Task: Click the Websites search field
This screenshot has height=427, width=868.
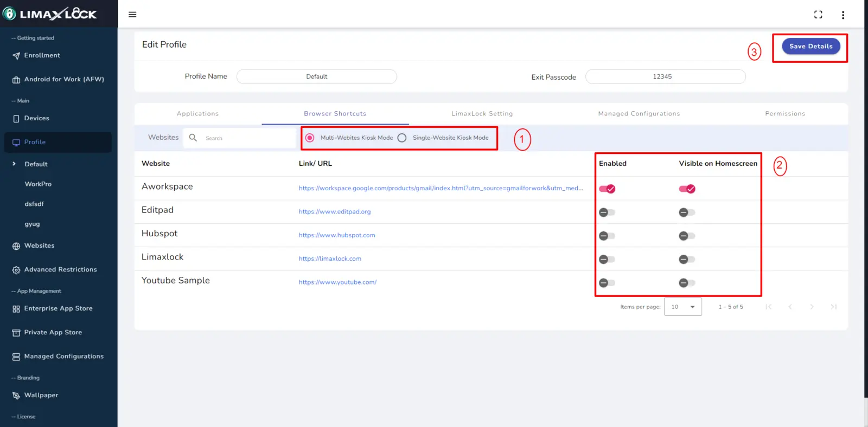Action: (240, 138)
